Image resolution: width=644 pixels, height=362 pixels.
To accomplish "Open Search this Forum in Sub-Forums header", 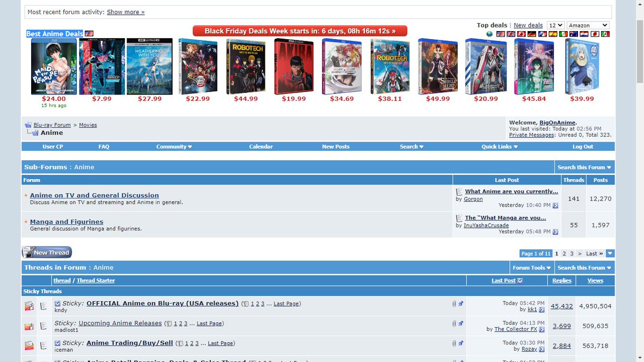I will pyautogui.click(x=584, y=167).
